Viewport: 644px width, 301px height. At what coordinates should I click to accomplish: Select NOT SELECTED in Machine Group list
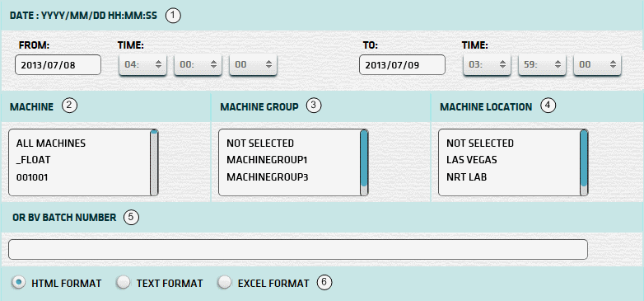pos(260,143)
